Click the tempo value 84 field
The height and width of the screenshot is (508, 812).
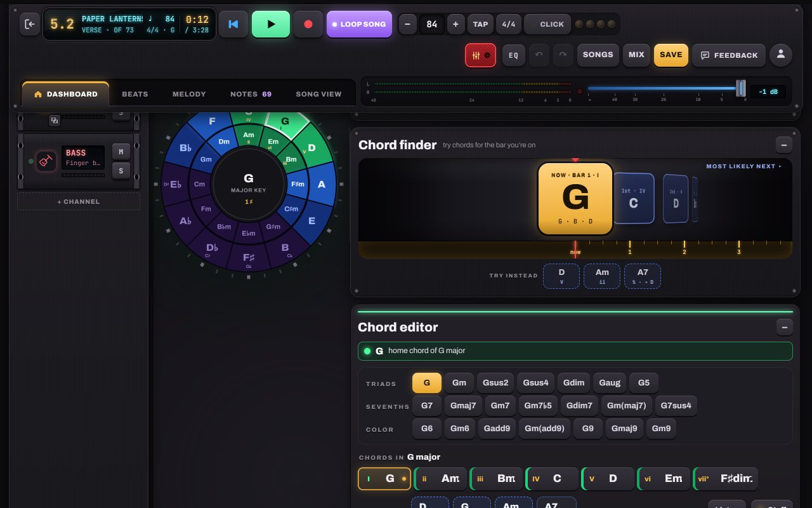coord(432,24)
